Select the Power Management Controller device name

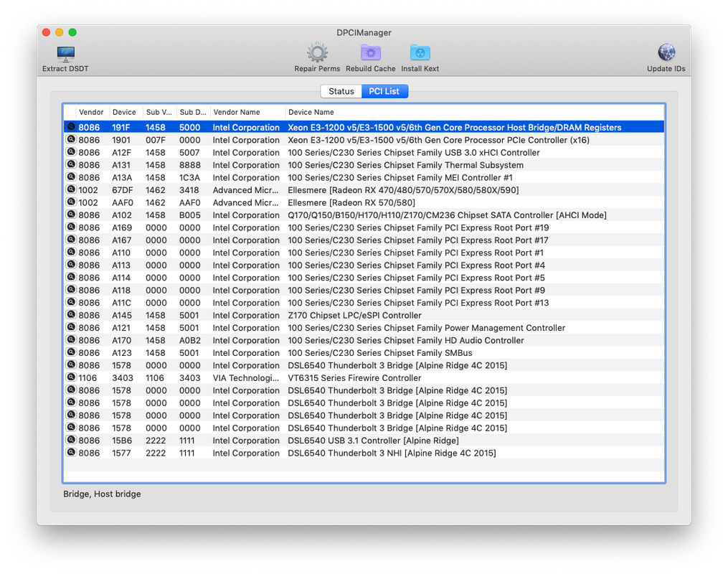pos(426,328)
